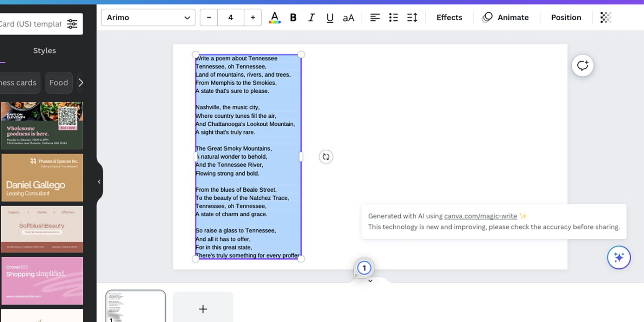
Task: Toggle uppercase aA text case
Action: click(348, 18)
